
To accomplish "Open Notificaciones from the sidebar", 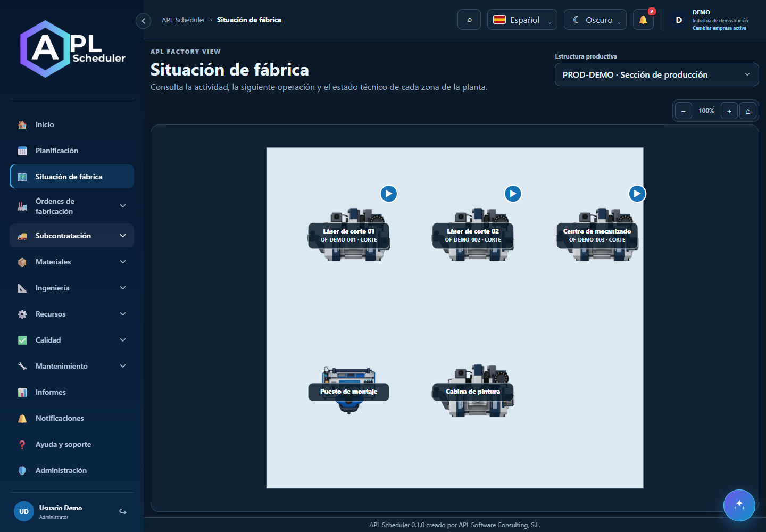I will pyautogui.click(x=72, y=418).
